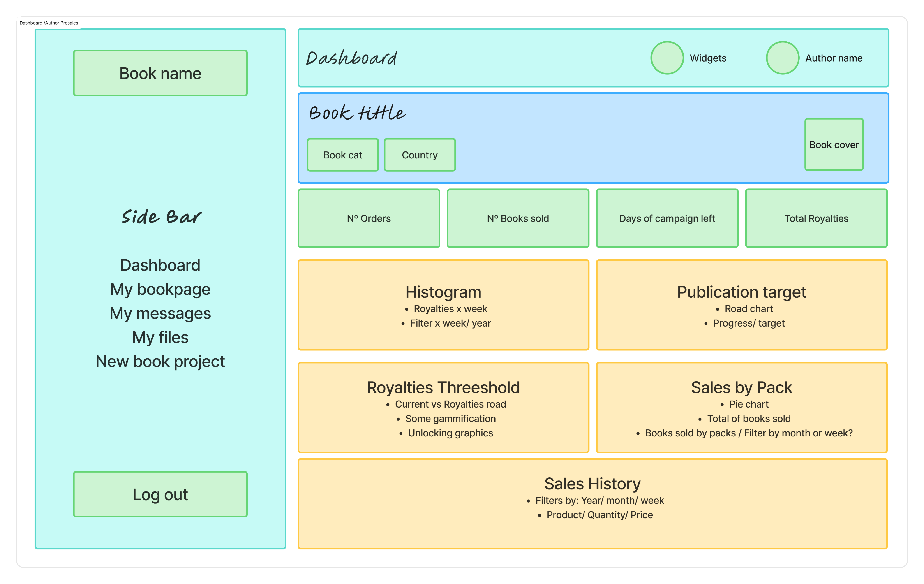Click the Book cat tag

[x=342, y=155]
